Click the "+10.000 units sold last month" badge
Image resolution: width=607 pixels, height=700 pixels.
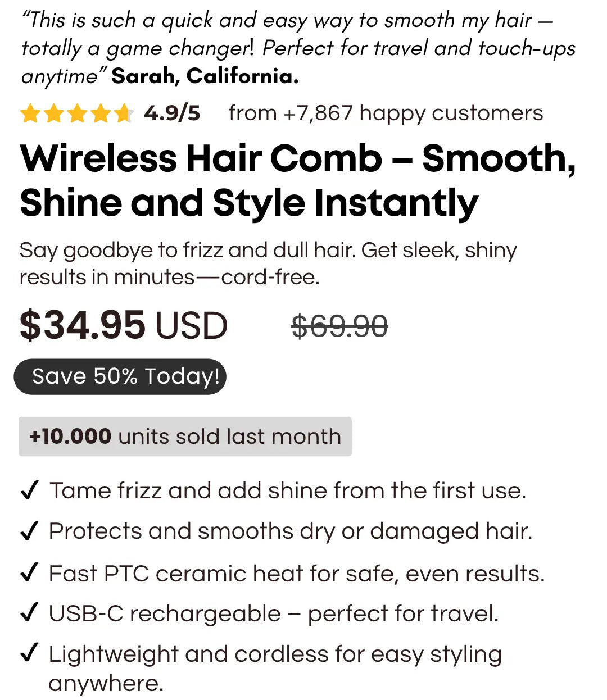pyautogui.click(x=185, y=437)
